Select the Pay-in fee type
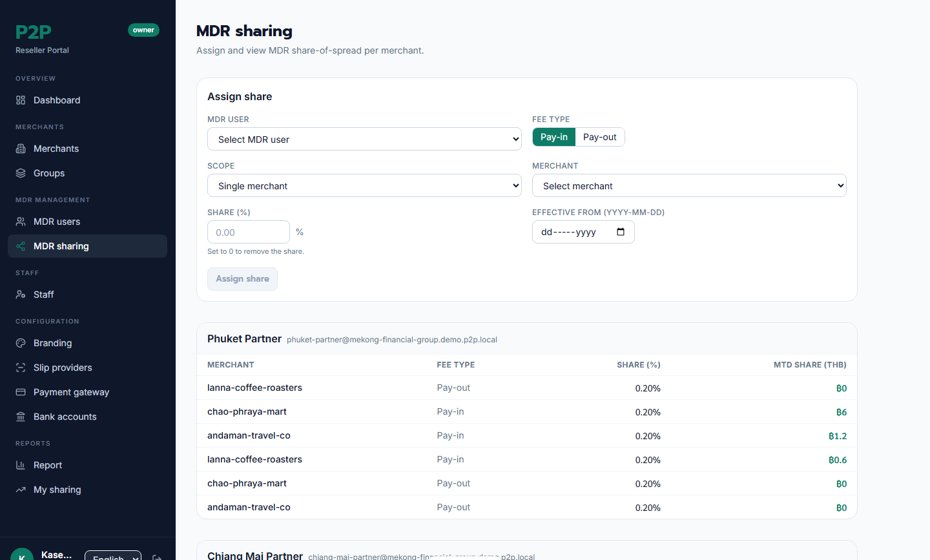 click(x=554, y=137)
